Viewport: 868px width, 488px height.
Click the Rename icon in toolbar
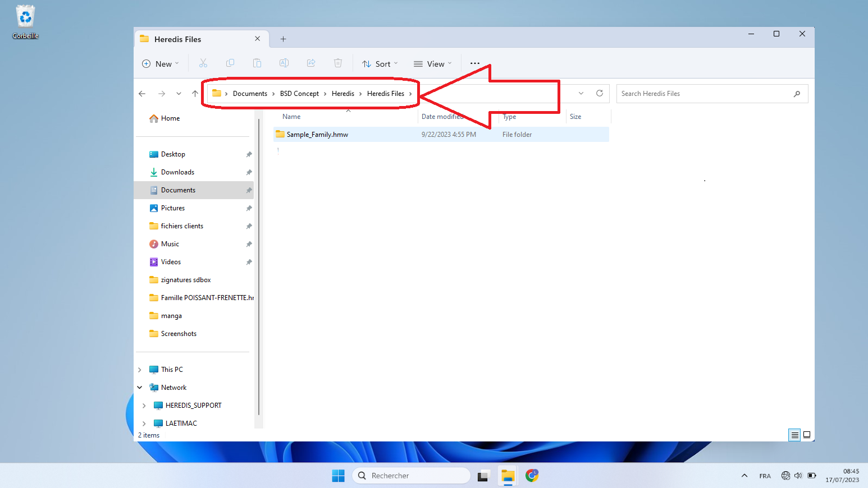(x=284, y=63)
